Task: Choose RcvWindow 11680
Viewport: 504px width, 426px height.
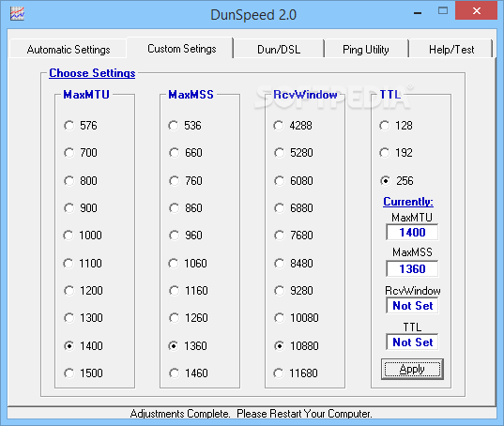Action: click(x=296, y=373)
